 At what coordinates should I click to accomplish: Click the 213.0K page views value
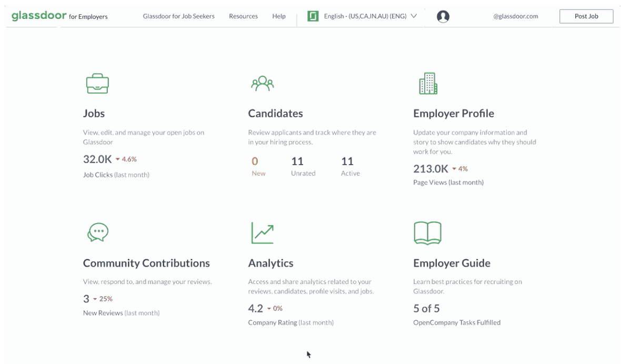click(430, 168)
